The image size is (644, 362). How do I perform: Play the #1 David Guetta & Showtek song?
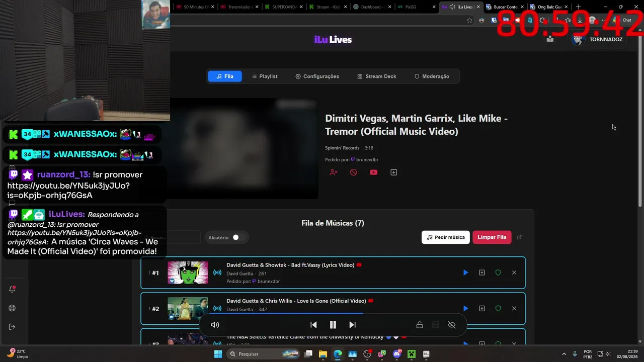click(x=465, y=273)
